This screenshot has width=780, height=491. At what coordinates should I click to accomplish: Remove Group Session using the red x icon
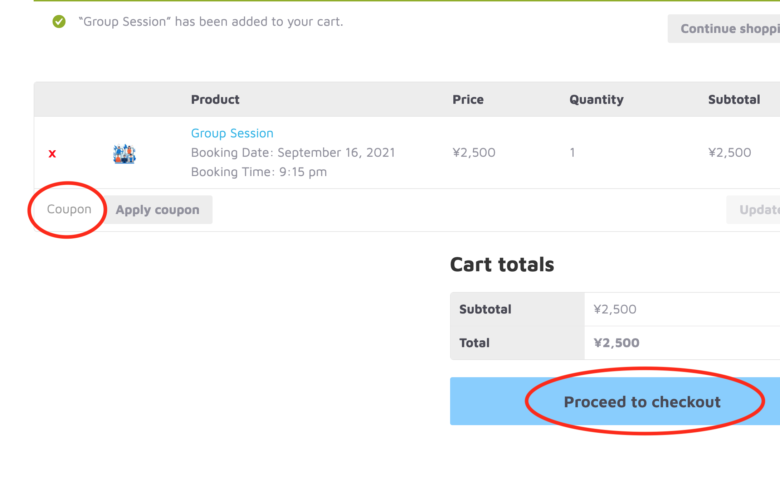click(52, 154)
